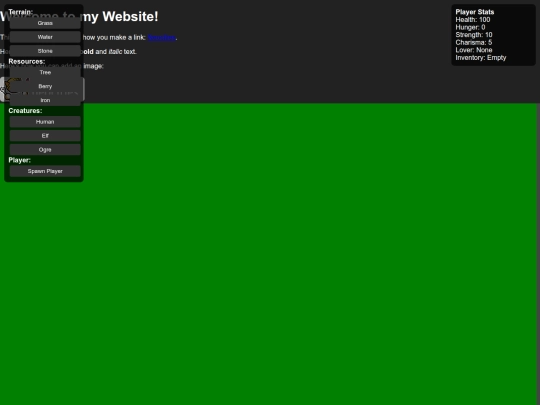540x405 pixels.
Task: Select the Tree resource button
Action: click(45, 72)
